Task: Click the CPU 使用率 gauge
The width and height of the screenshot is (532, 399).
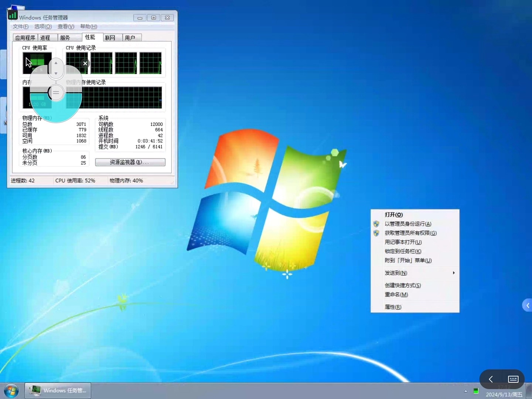Action: [37, 63]
